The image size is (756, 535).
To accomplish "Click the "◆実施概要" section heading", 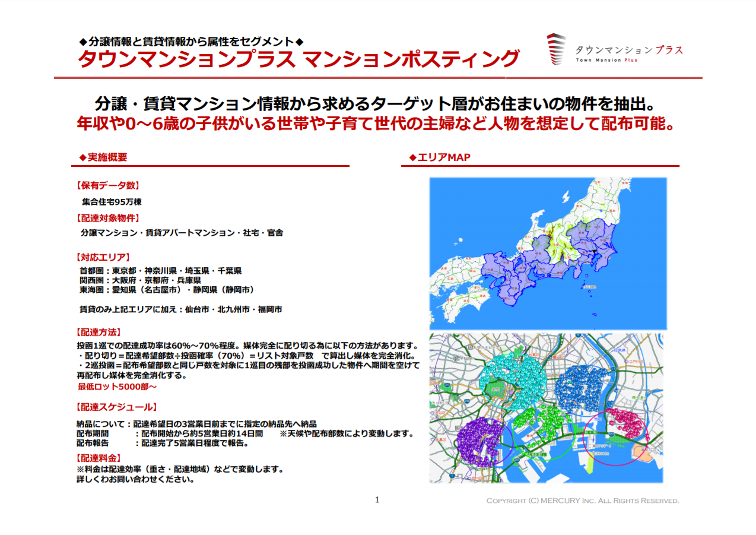I will (x=103, y=157).
